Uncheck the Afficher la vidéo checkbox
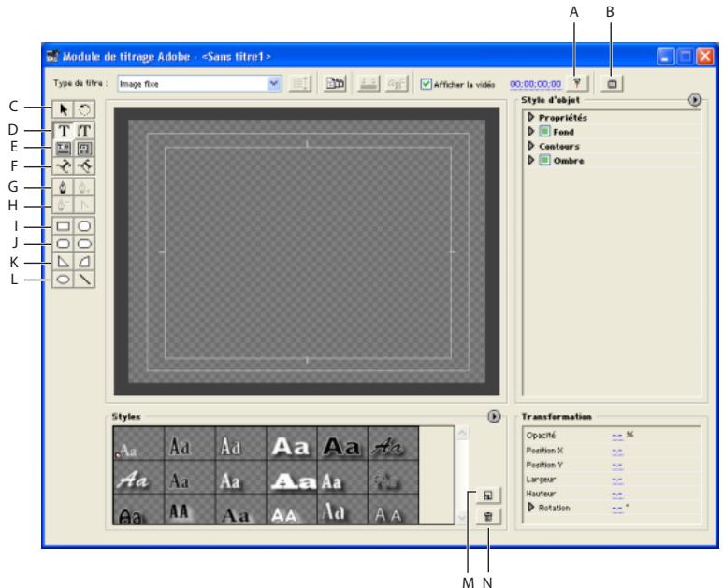This screenshot has height=588, width=723. pyautogui.click(x=427, y=84)
